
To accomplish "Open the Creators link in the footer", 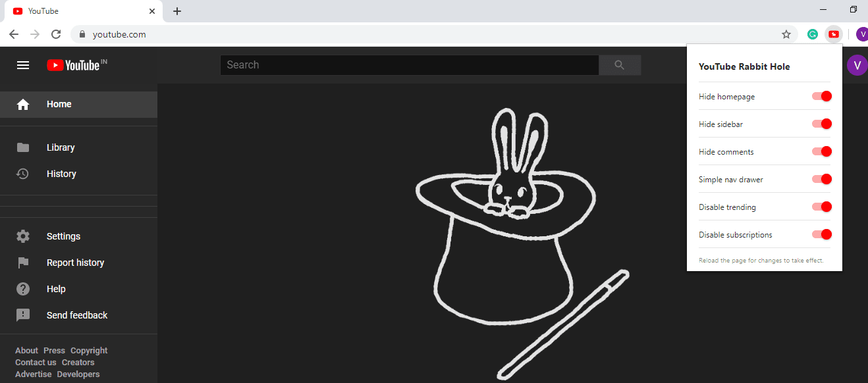I will (x=78, y=362).
